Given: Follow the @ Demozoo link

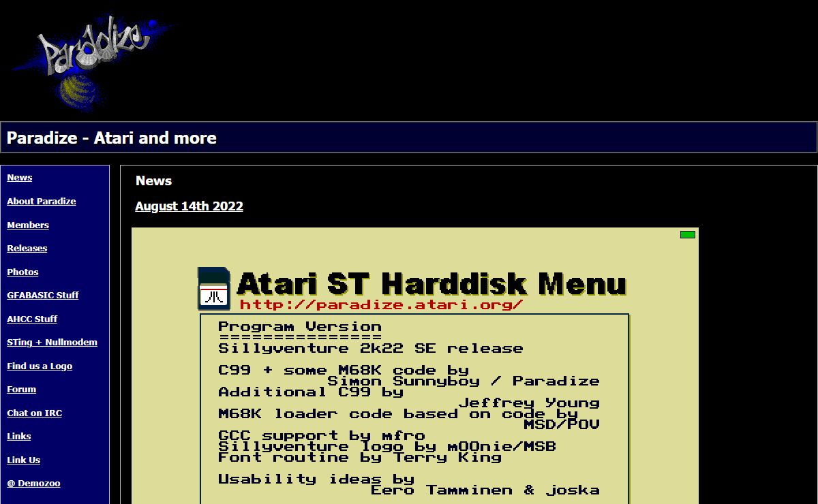Looking at the screenshot, I should 33,484.
